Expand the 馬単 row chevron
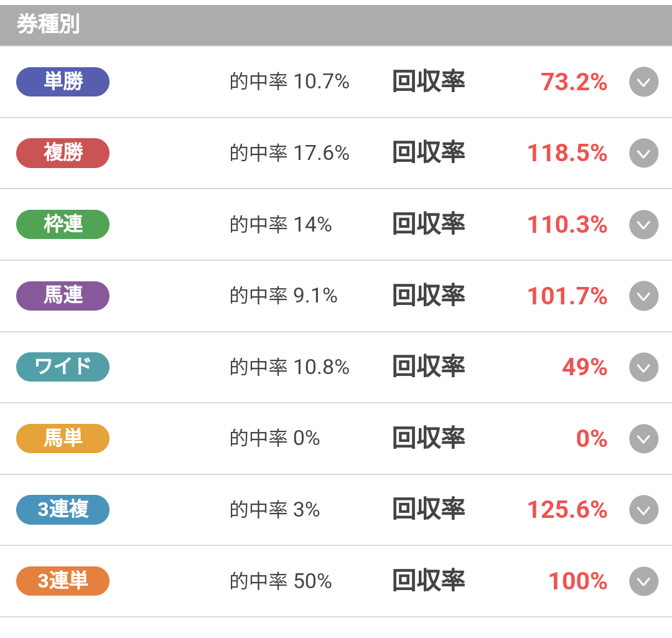Image resolution: width=672 pixels, height=638 pixels. pyautogui.click(x=643, y=439)
